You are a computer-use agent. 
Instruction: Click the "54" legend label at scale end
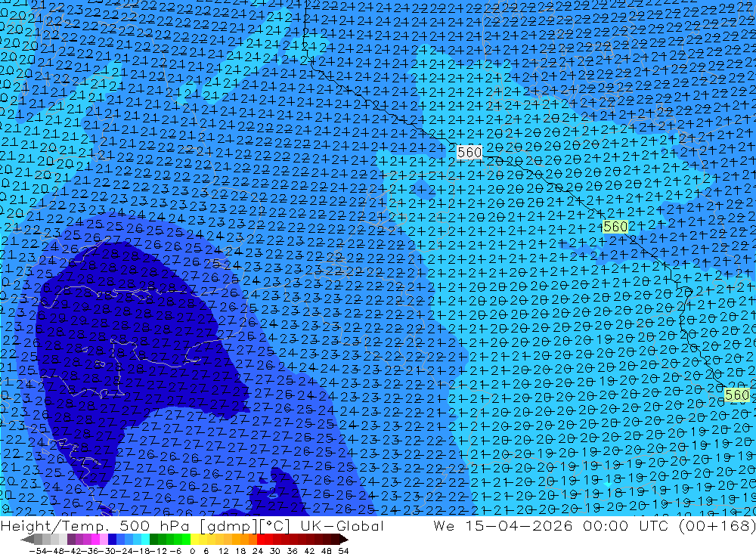(343, 551)
